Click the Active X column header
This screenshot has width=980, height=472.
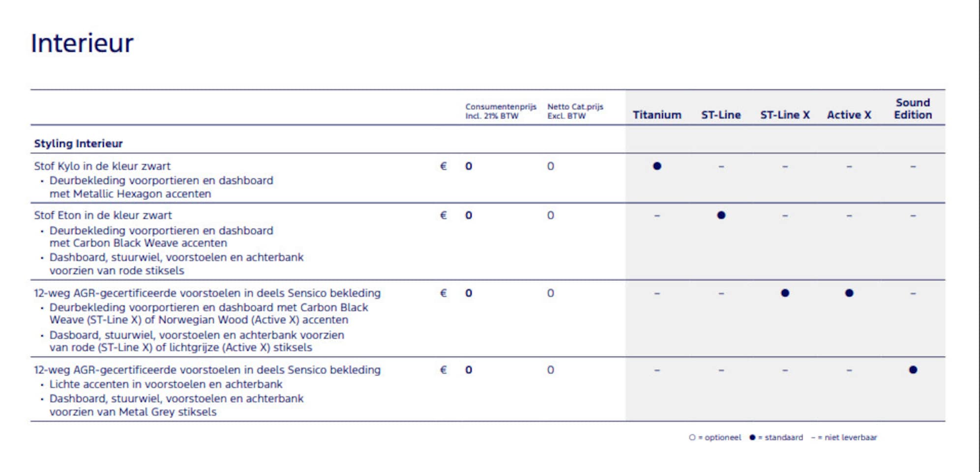[x=849, y=115]
